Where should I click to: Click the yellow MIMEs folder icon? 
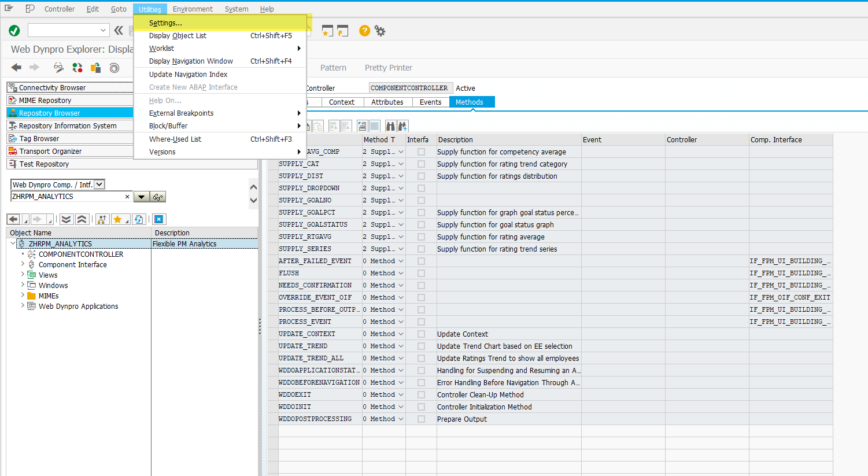coord(32,296)
